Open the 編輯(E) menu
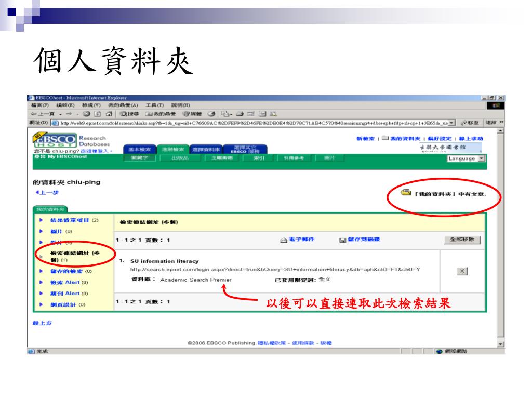This screenshot has height=399, width=532. (x=65, y=105)
